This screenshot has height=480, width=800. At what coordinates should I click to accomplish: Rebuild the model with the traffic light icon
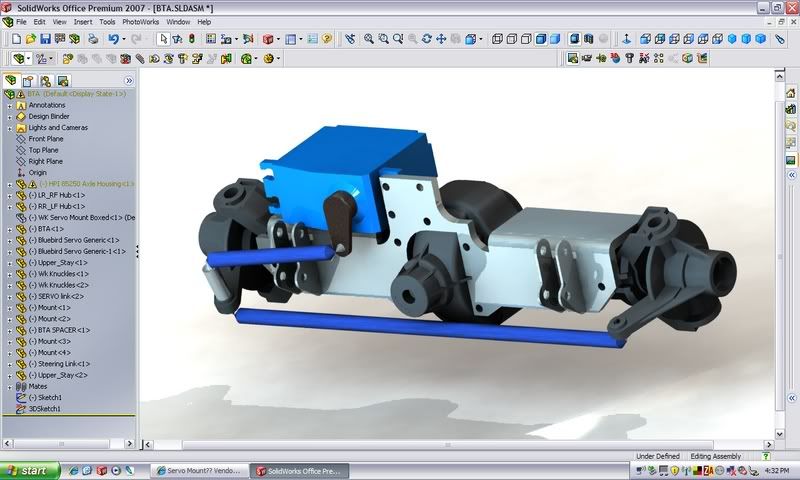pos(192,39)
